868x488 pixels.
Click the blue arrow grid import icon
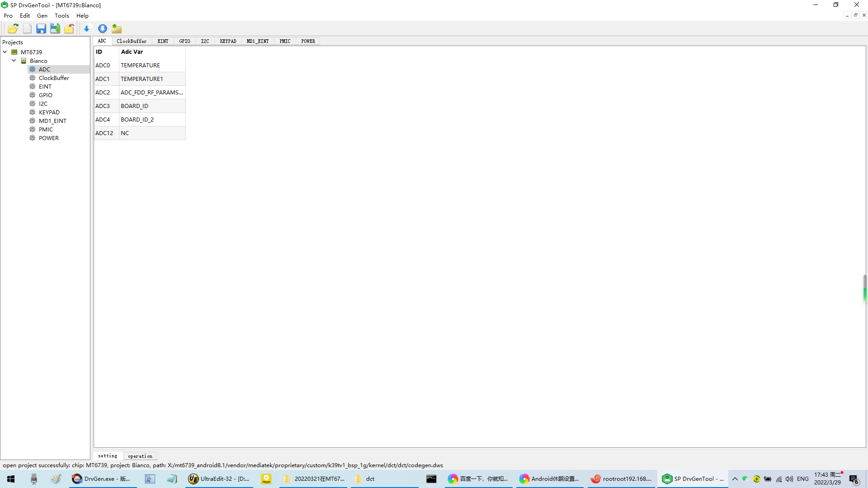87,28
